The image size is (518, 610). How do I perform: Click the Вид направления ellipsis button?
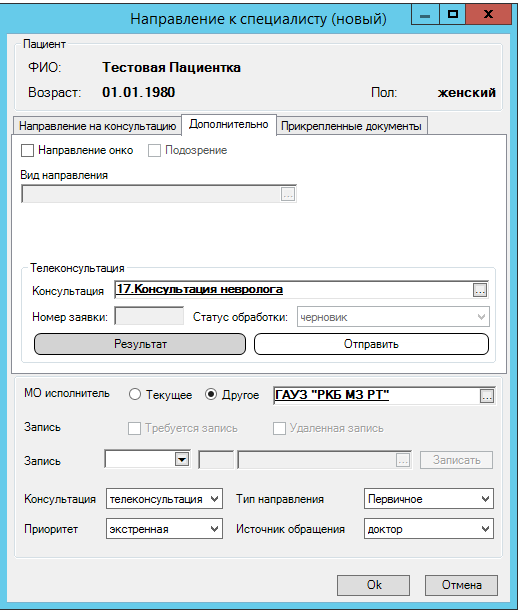288,194
